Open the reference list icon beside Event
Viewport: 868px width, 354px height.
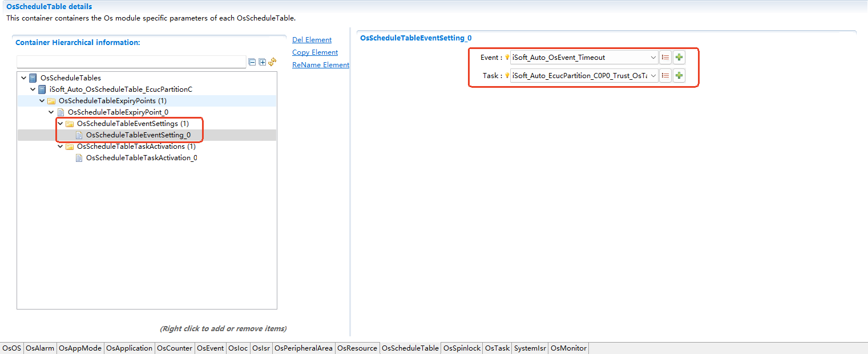point(665,58)
